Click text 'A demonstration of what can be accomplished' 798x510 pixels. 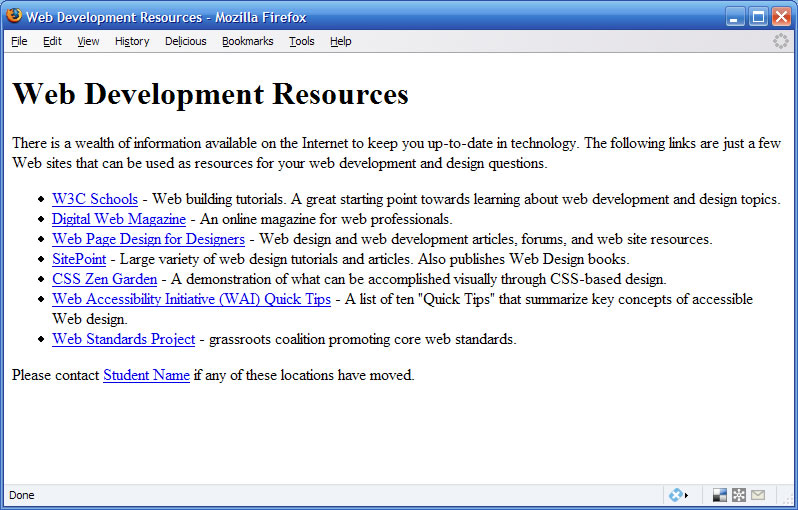click(418, 279)
